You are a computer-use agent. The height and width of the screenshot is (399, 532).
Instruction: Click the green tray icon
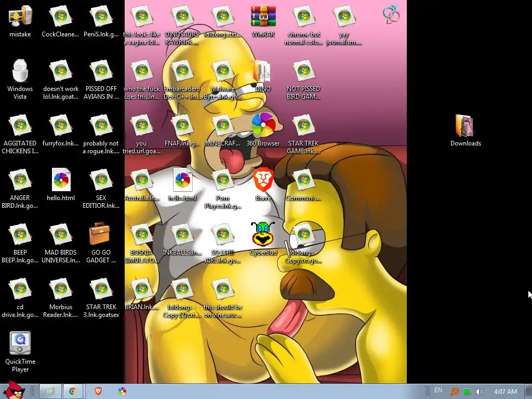coord(467,392)
